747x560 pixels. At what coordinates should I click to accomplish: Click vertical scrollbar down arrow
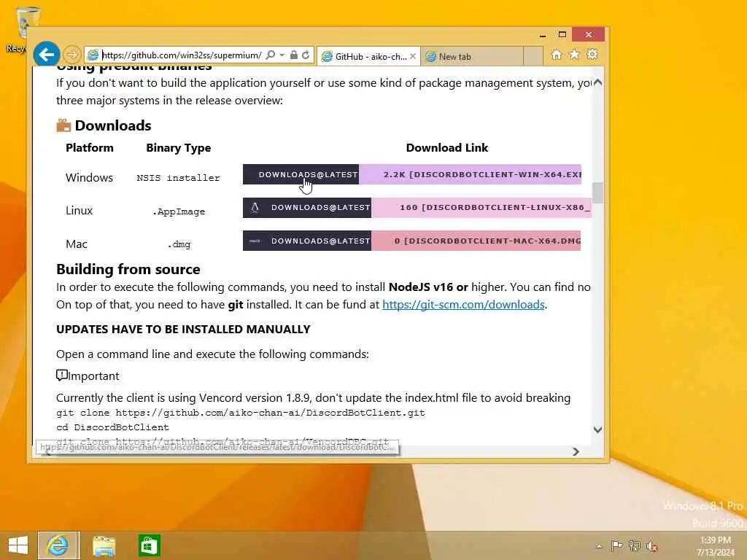(x=597, y=429)
